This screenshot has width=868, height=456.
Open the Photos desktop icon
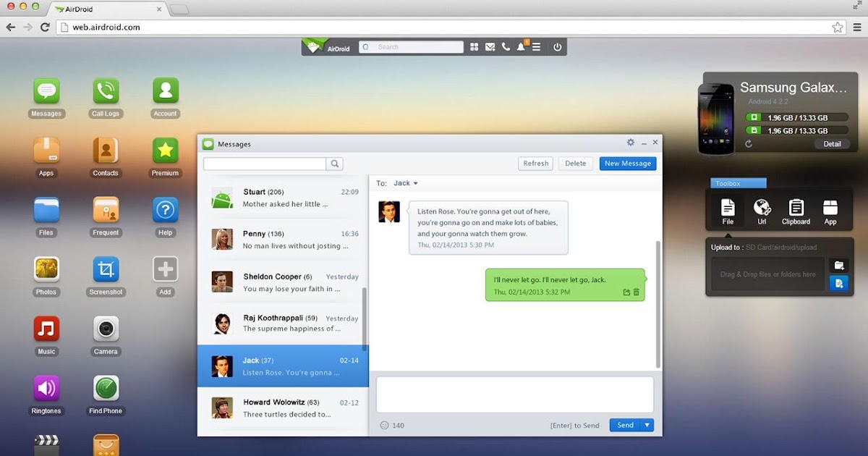pos(46,269)
